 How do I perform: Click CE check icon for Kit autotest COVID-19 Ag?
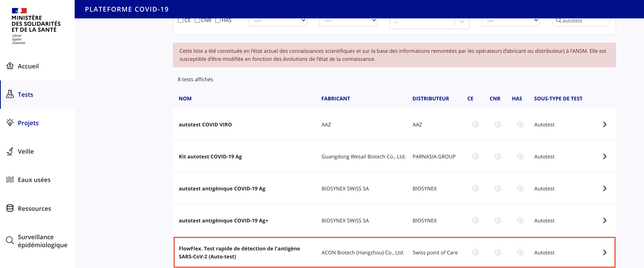[x=476, y=157]
